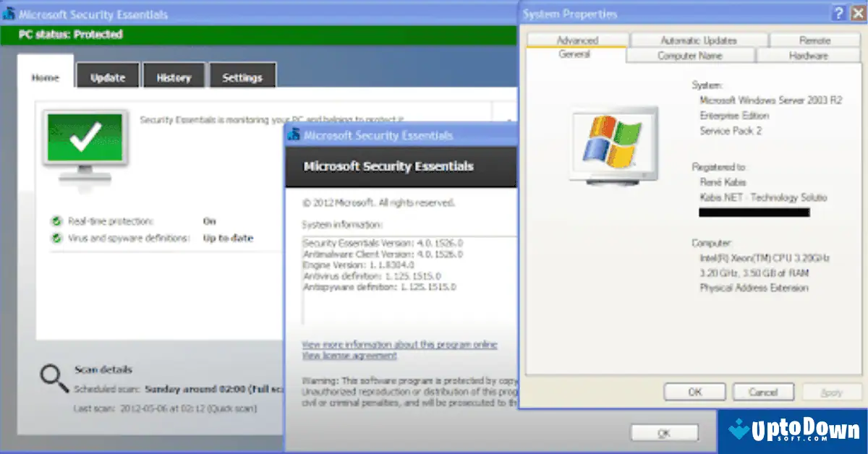
Task: Click OK in the About dialog
Action: point(663,432)
